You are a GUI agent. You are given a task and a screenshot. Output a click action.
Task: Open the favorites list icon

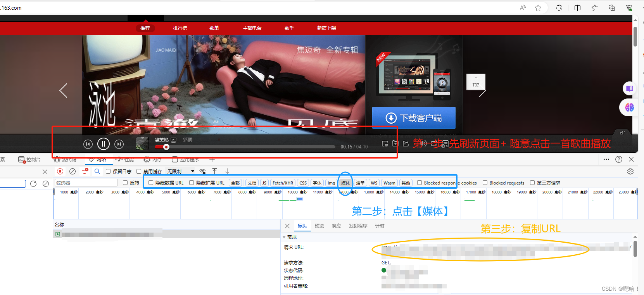pyautogui.click(x=595, y=8)
